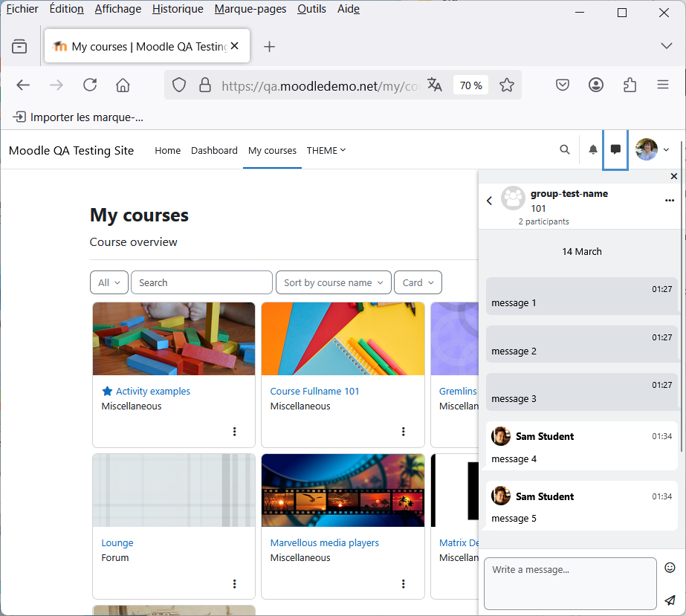Viewport: 686px width, 616px height.
Task: Toggle the messaging drawer speech bubble
Action: tap(615, 150)
